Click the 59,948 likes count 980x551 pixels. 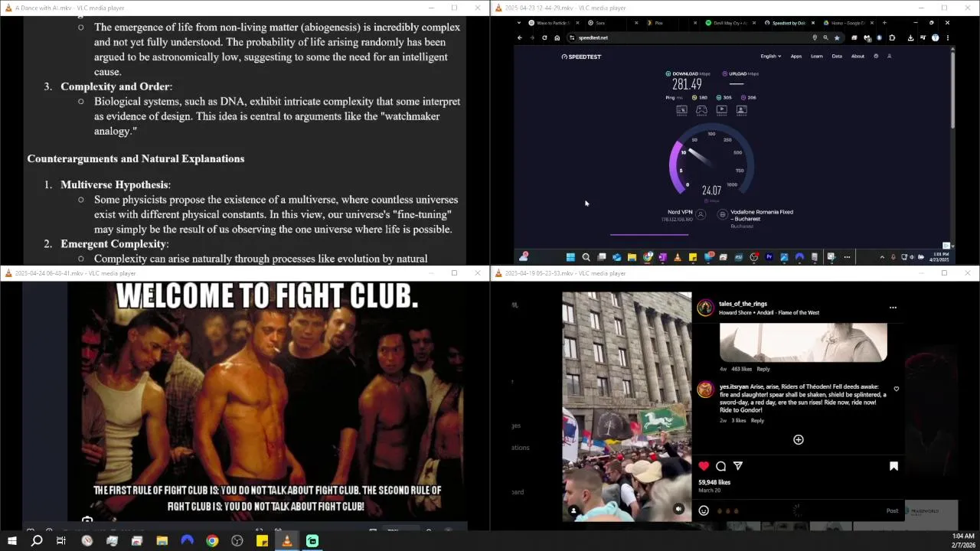pyautogui.click(x=714, y=482)
